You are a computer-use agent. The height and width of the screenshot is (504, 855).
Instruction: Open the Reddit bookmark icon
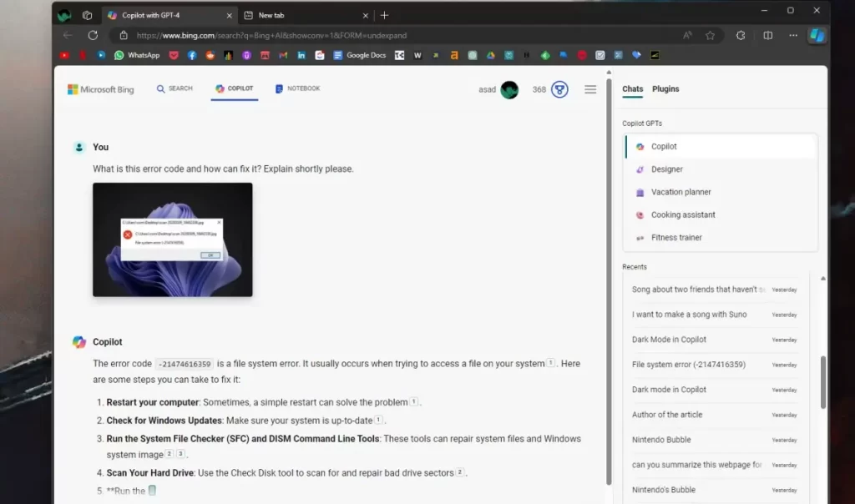(x=210, y=55)
